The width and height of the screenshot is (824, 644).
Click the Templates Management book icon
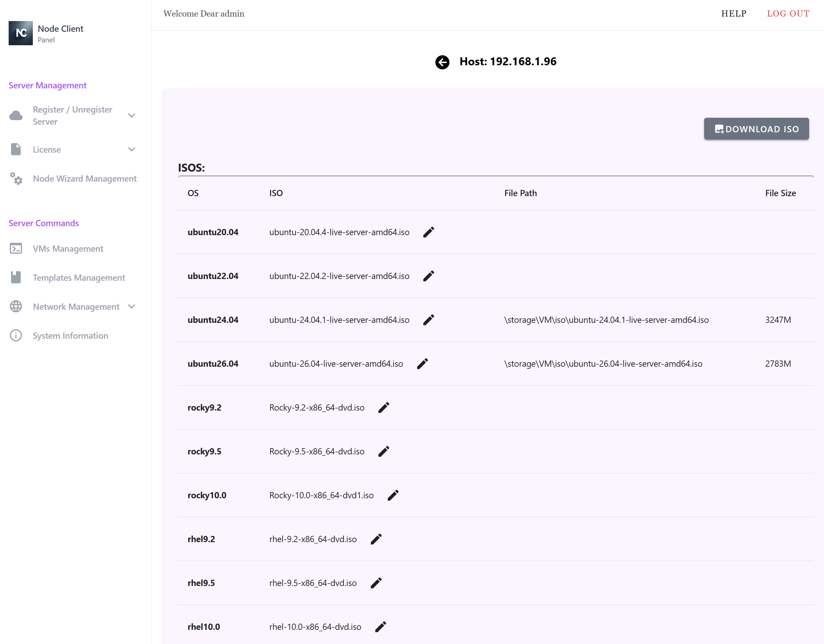pyautogui.click(x=16, y=278)
